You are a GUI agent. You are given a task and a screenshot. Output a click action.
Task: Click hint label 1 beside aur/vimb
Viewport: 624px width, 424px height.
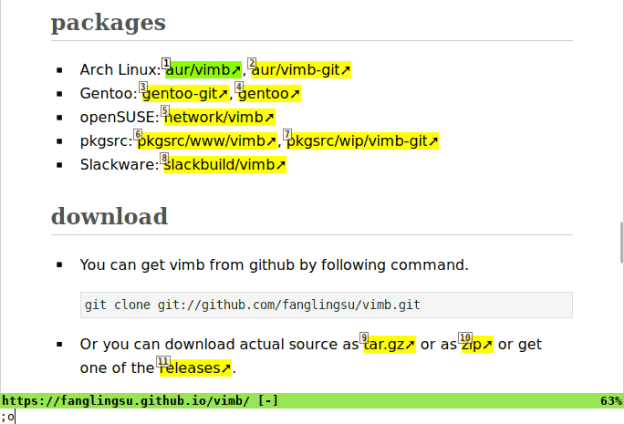[x=167, y=63]
